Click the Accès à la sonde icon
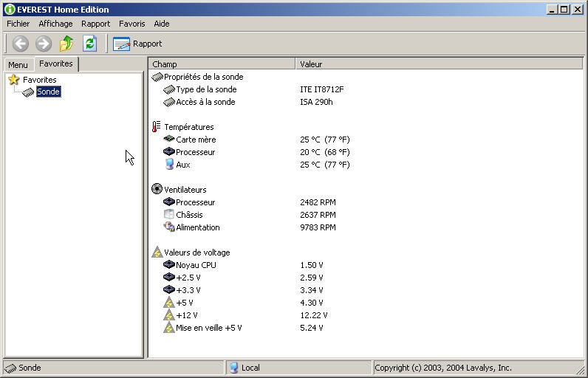 click(x=169, y=102)
